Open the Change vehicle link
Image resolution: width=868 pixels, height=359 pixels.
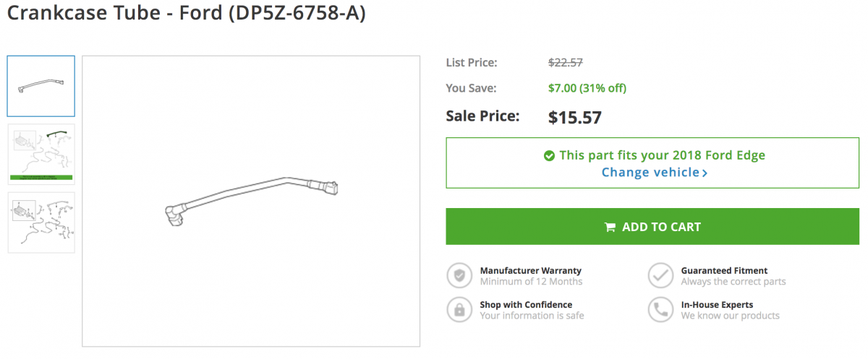pyautogui.click(x=654, y=173)
